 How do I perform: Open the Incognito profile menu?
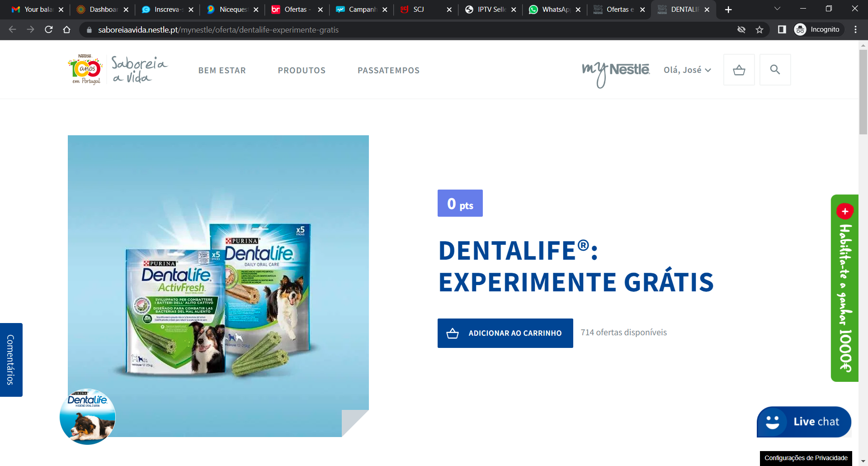coord(818,30)
